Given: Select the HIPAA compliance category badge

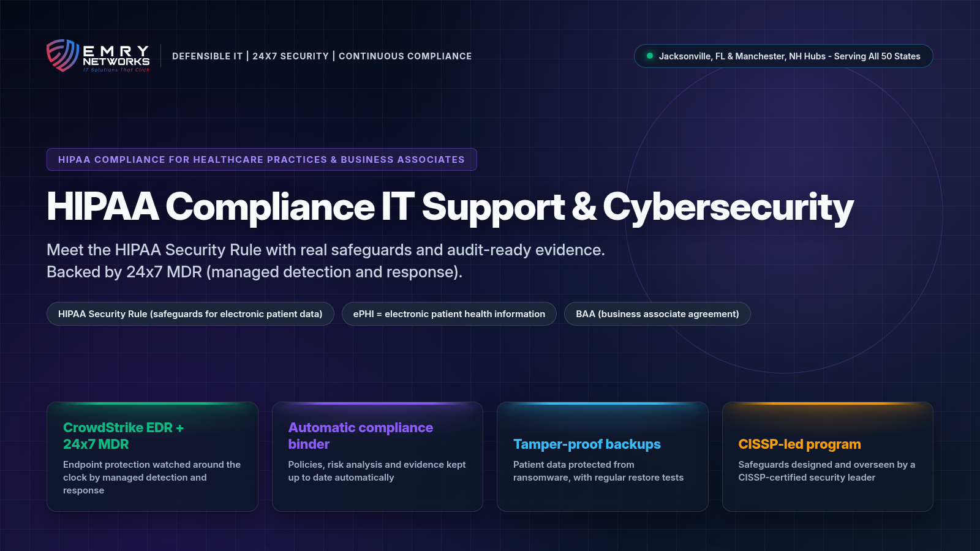Looking at the screenshot, I should tap(262, 159).
